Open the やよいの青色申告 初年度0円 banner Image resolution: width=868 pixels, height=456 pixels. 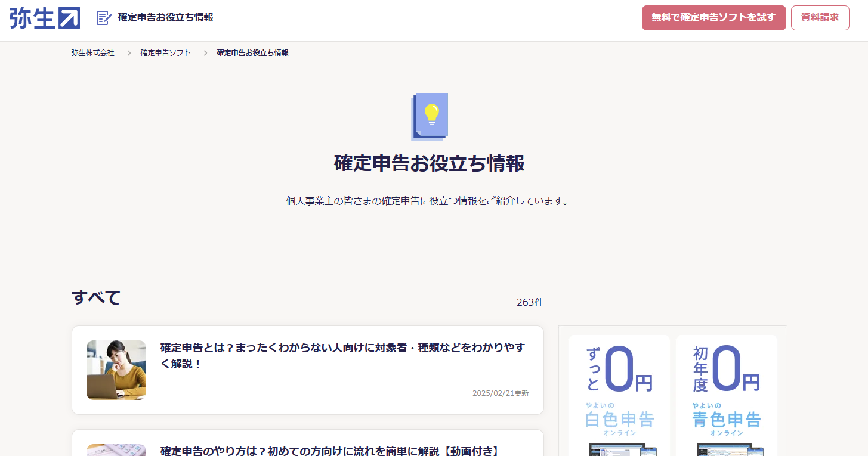pyautogui.click(x=727, y=387)
